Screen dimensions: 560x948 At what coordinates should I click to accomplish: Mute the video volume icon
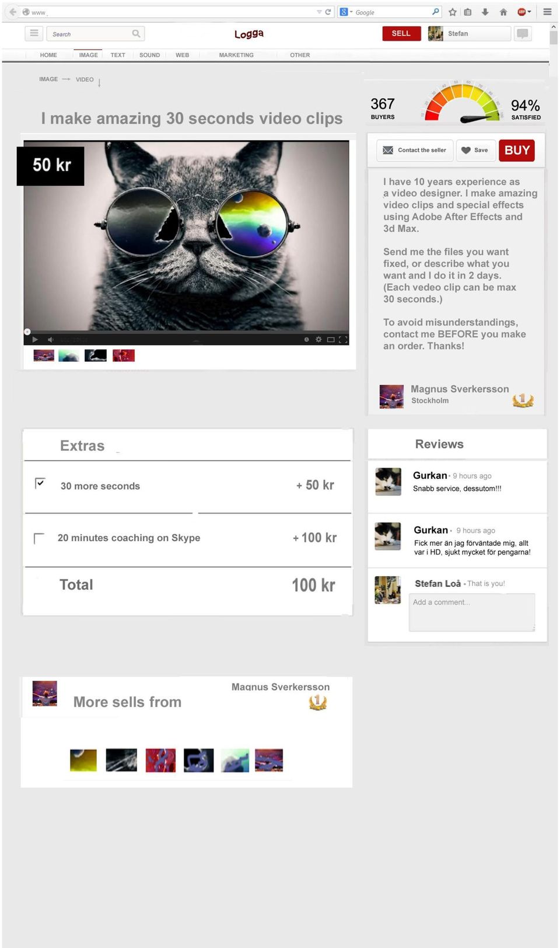click(x=50, y=340)
